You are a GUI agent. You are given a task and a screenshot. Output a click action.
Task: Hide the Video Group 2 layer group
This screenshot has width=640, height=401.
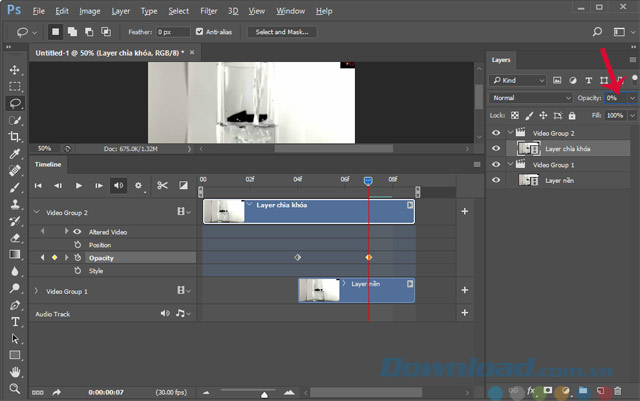click(496, 132)
